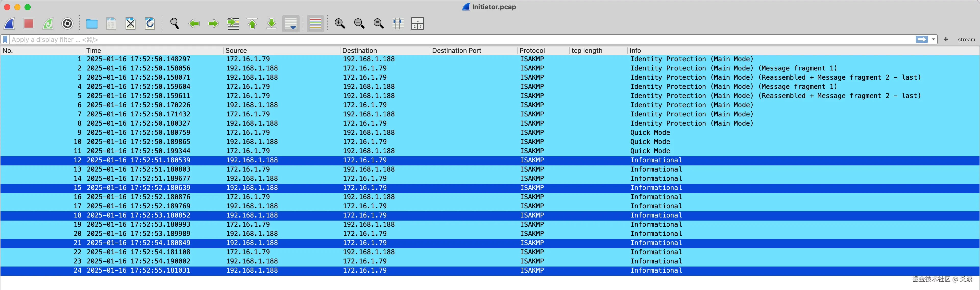Click the display filter bookmark icon
Image resolution: width=980 pixels, height=290 pixels.
[5, 40]
